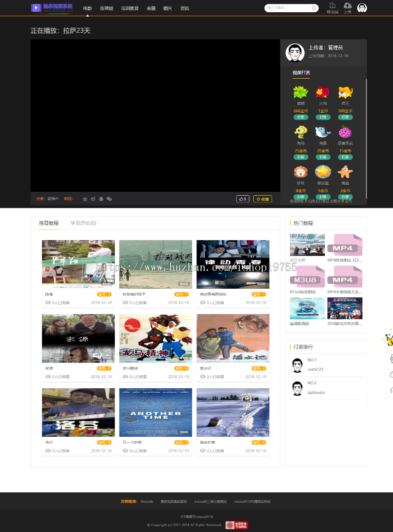Click the uploader 管理员 avatar

click(295, 53)
